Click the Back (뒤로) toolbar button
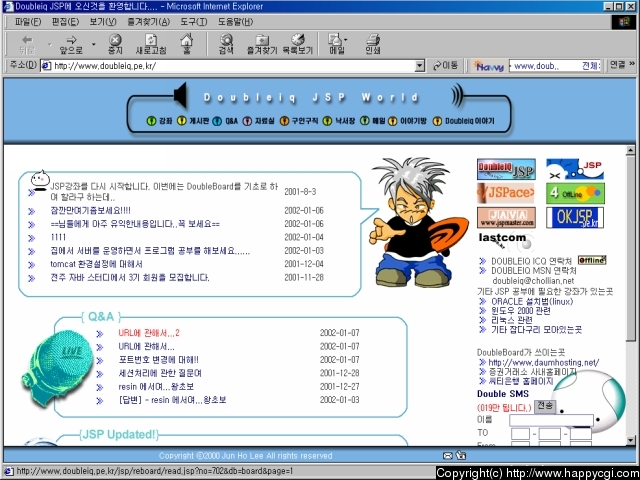Screen dimensions: 640x480 point(27,44)
